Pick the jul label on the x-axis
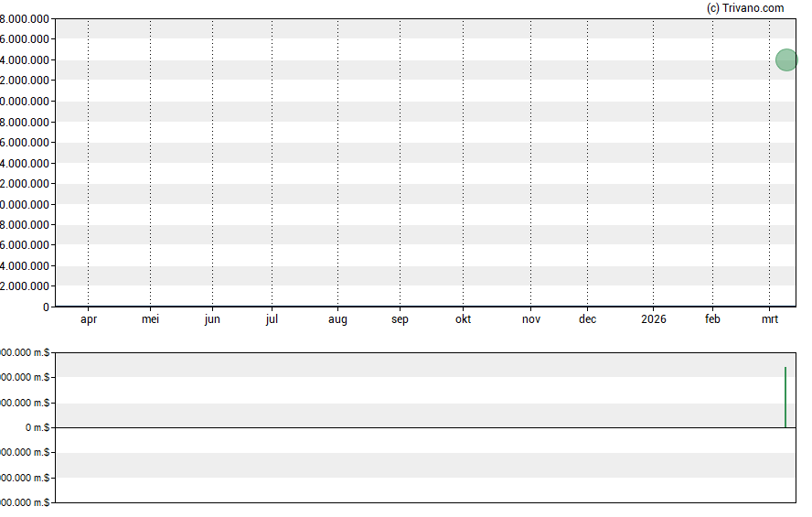The width and height of the screenshot is (812, 517). tap(272, 319)
